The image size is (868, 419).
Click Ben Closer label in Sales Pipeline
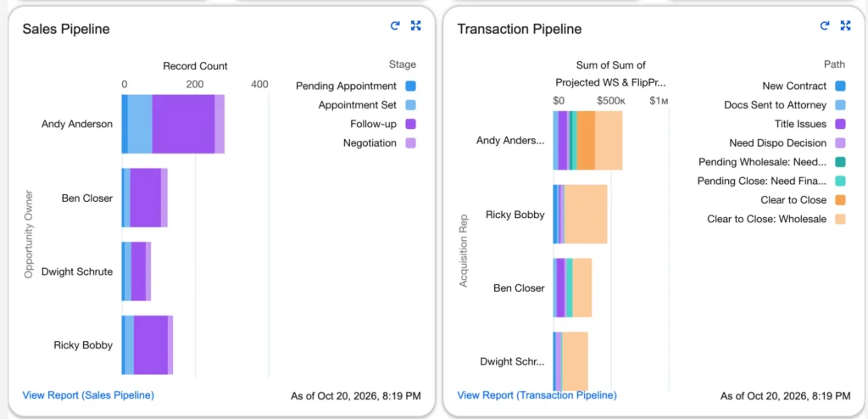click(x=87, y=198)
